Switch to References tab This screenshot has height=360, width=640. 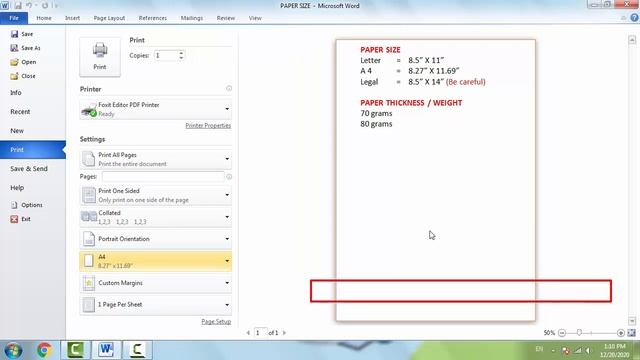(x=153, y=18)
